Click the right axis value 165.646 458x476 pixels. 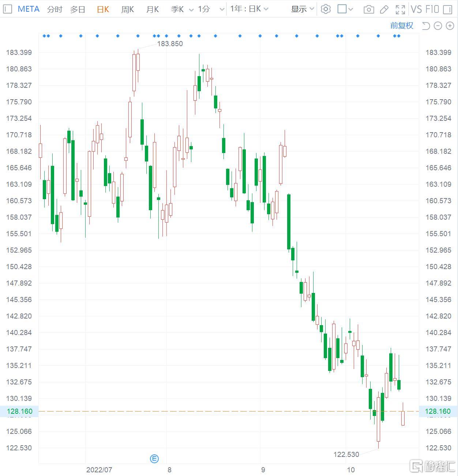[438, 168]
